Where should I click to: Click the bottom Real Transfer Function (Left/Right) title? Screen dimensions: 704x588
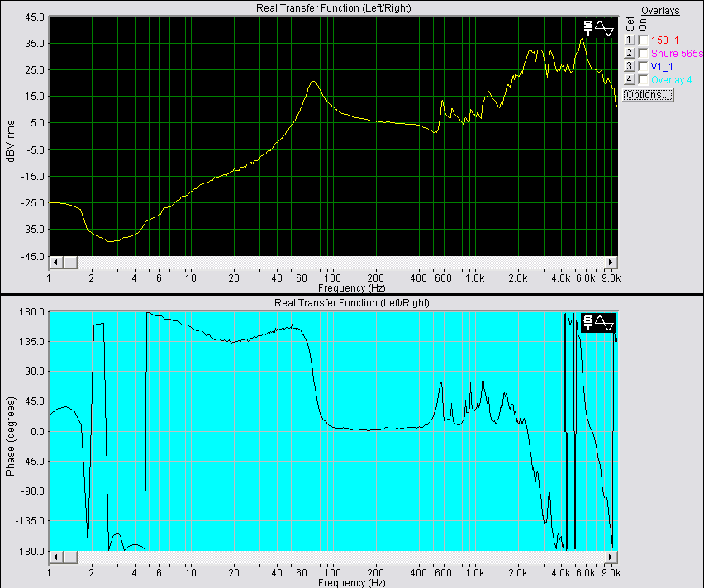click(351, 303)
